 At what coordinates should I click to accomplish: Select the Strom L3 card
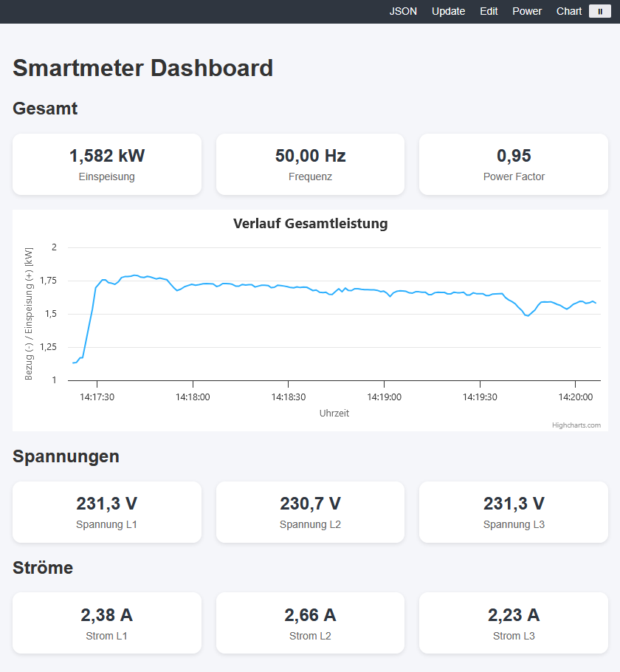(513, 623)
